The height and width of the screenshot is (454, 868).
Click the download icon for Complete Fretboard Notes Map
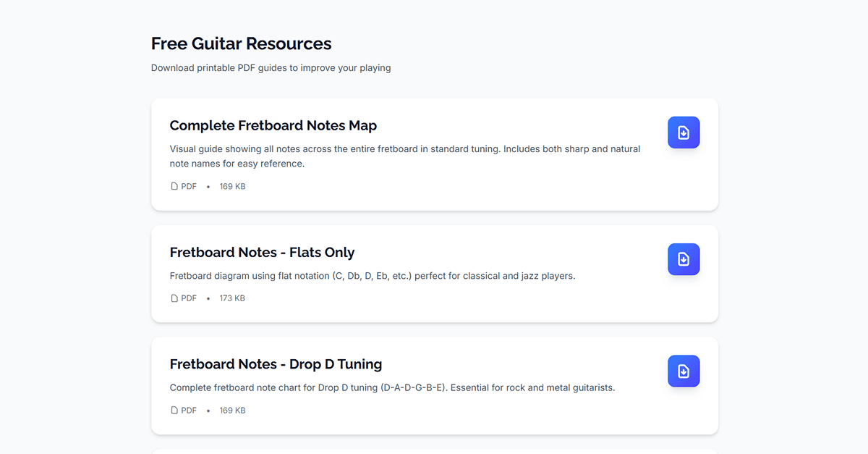tap(683, 133)
